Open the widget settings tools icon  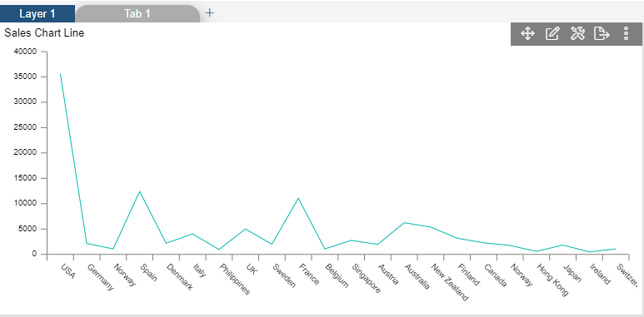(x=577, y=33)
